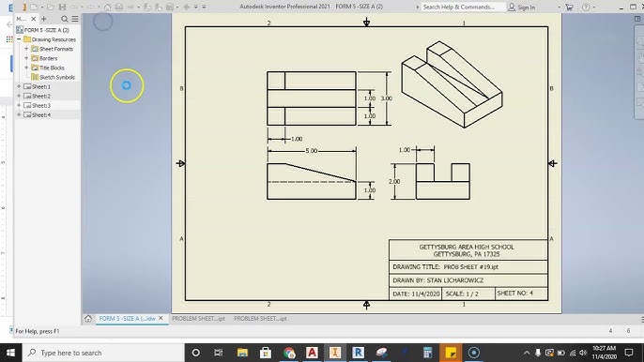Click the Save disk icon
Viewport: 644px width, 362px height.
[x=62, y=7]
